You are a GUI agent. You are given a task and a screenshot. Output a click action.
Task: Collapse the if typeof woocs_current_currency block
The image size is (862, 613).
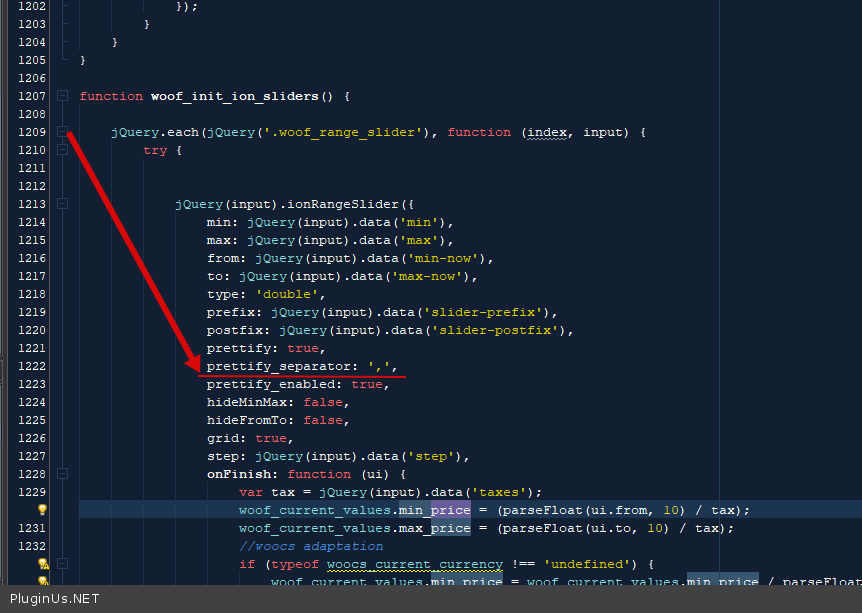[62, 564]
